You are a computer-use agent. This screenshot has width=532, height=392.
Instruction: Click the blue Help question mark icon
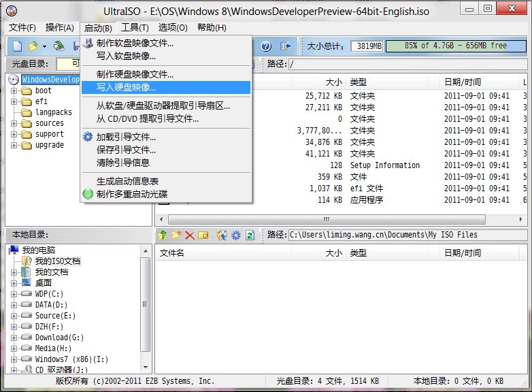tap(266, 46)
